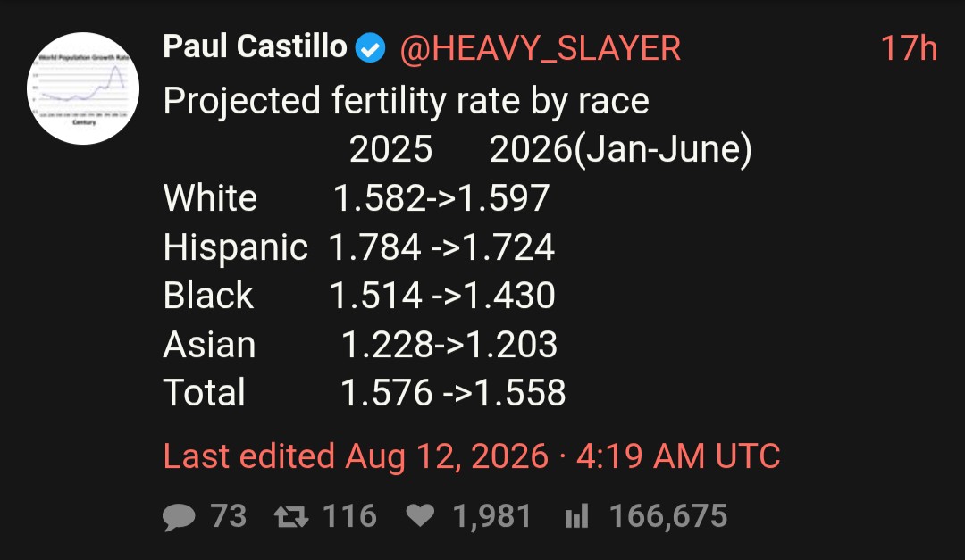
Task: Click the Asian 1.228->1.203 row
Action: (x=360, y=344)
